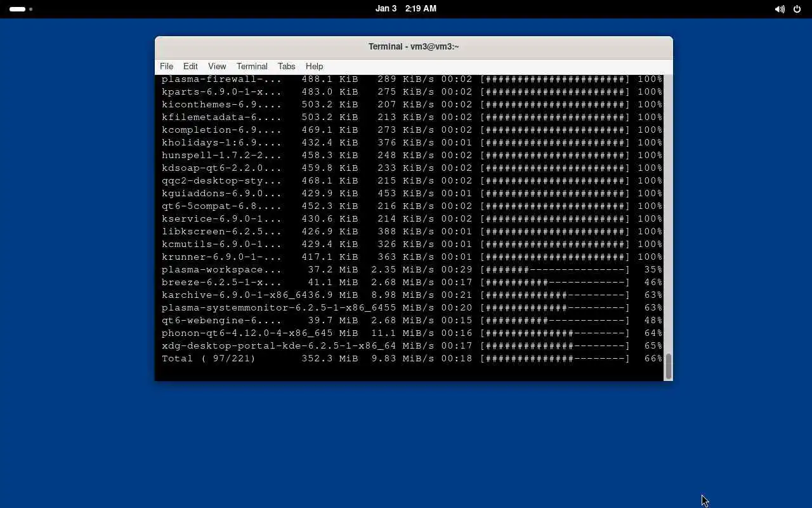The height and width of the screenshot is (508, 812).
Task: Open the Help menu
Action: tap(314, 66)
